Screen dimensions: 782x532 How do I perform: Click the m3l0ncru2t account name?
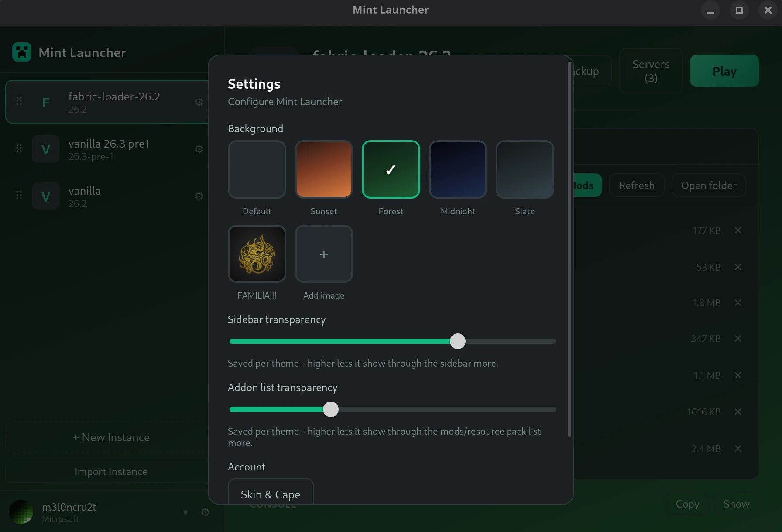pos(69,507)
